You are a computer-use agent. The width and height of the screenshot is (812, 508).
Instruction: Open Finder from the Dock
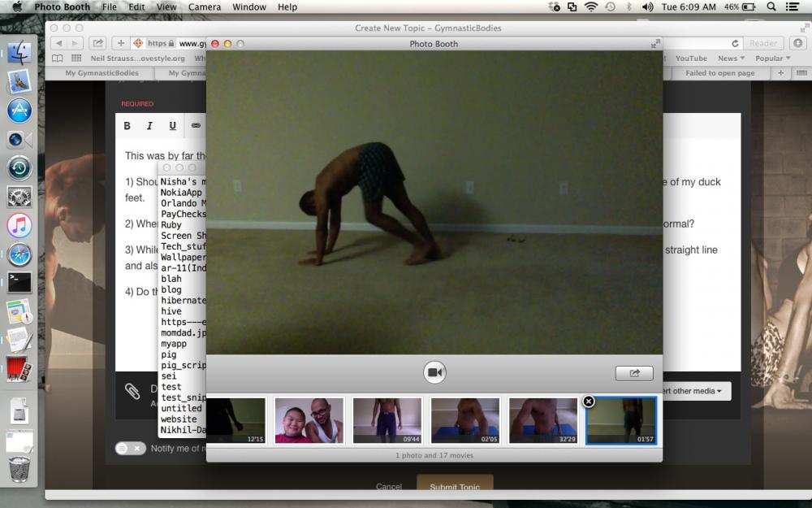19,52
